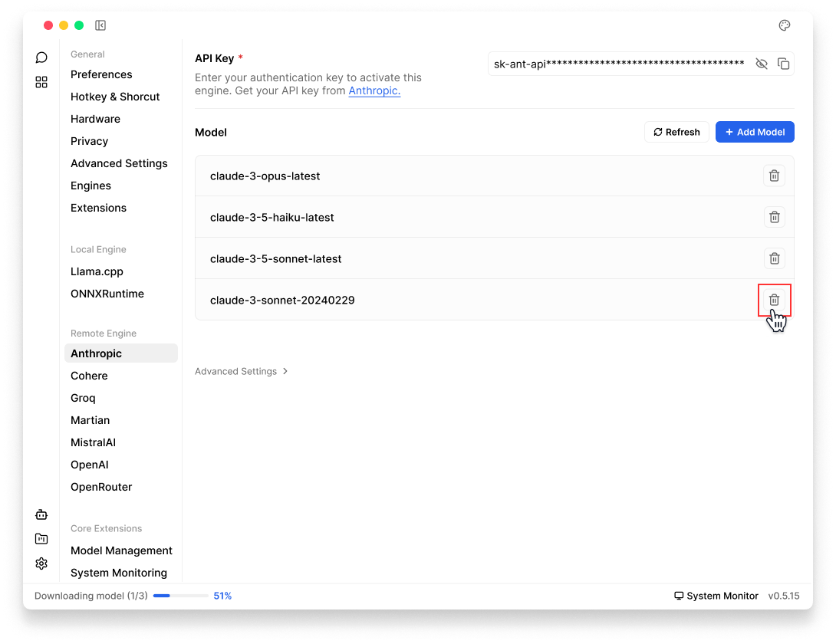The image size is (836, 644).
Task: Click the model download progress bar
Action: point(180,596)
